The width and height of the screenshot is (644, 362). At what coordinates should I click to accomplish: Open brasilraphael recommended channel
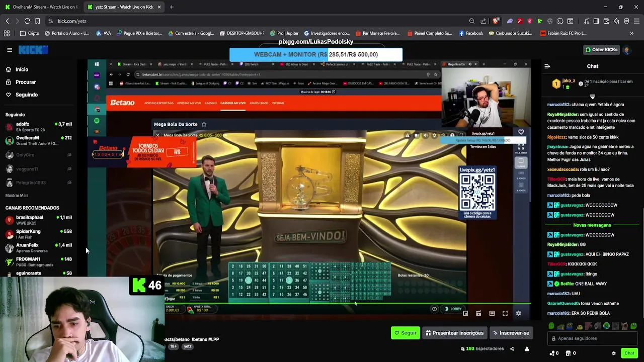click(x=39, y=220)
